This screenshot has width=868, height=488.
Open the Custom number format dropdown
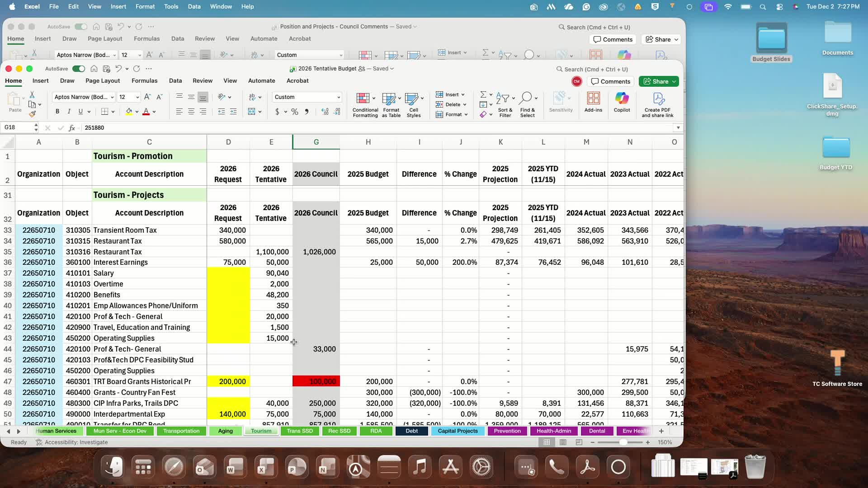click(338, 97)
